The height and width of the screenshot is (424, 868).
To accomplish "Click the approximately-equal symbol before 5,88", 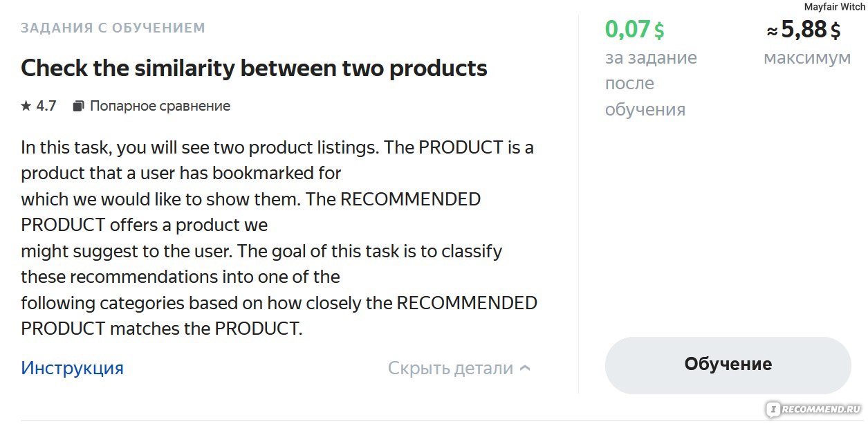I will pos(772,31).
